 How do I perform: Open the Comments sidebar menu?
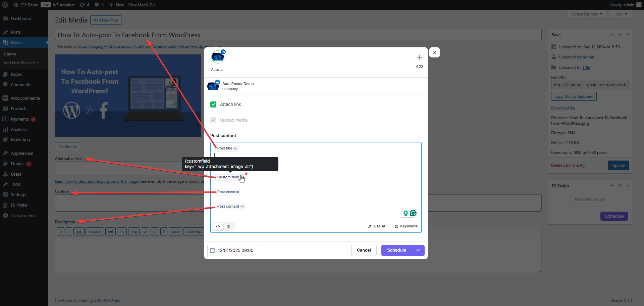(x=24, y=85)
